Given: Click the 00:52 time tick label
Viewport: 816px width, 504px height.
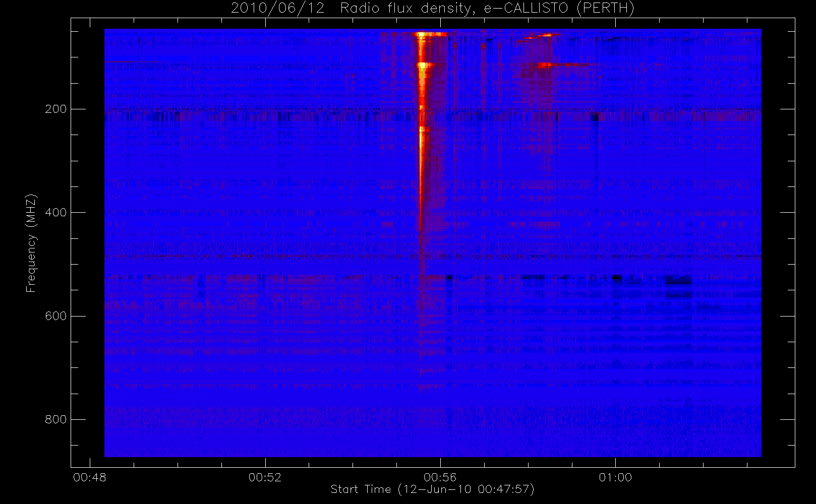Looking at the screenshot, I should [x=265, y=477].
